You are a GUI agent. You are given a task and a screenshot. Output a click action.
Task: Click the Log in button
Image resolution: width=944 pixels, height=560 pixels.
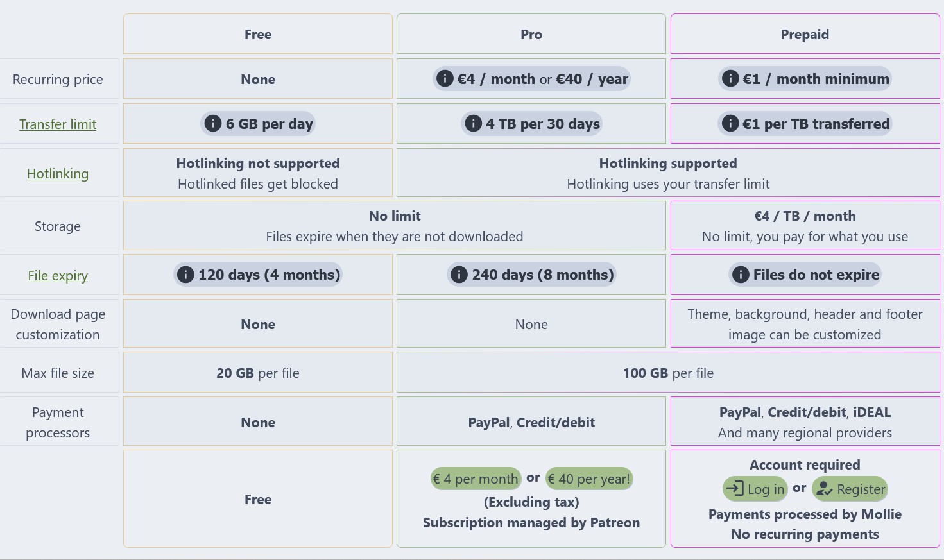click(x=755, y=489)
